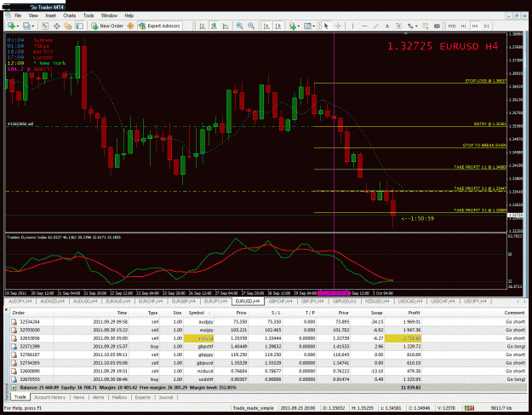Expand the Templates dropdown arrow
532x415 pixels.
point(314,26)
